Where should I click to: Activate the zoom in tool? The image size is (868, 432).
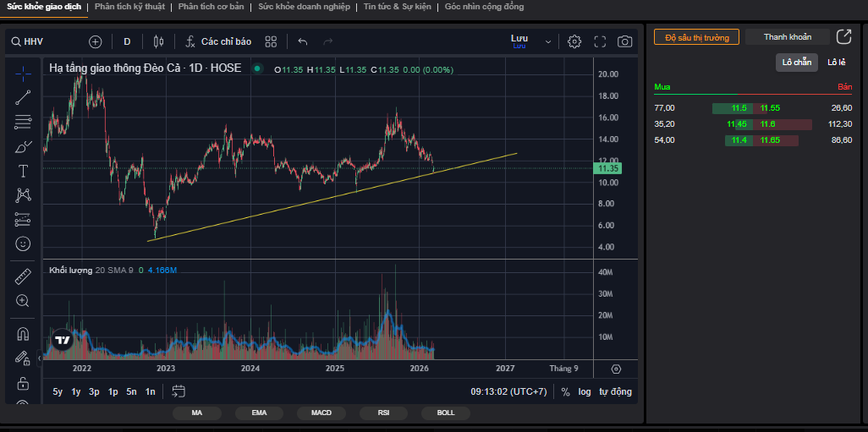pos(23,301)
